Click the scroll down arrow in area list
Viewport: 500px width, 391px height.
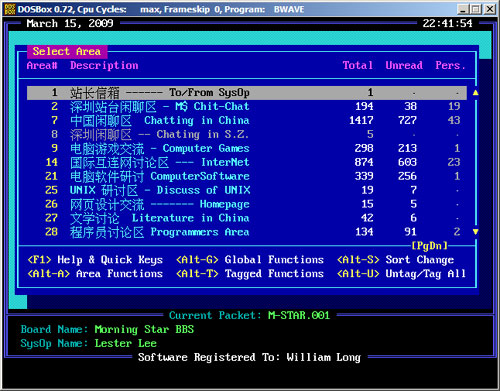point(476,232)
